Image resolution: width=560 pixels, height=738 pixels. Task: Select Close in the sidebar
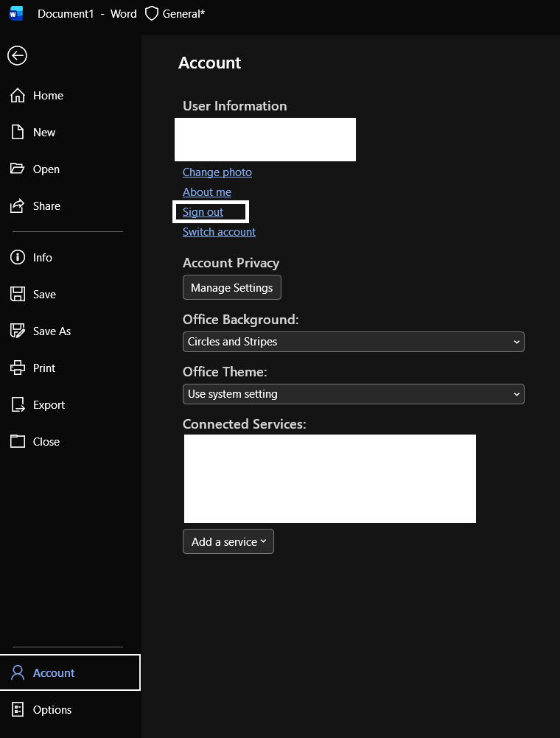pos(70,441)
